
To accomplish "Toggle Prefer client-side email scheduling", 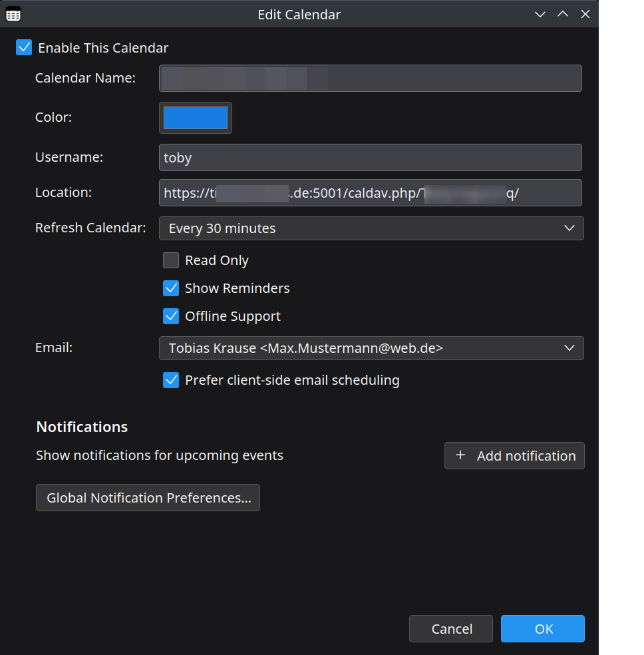I will coord(171,380).
